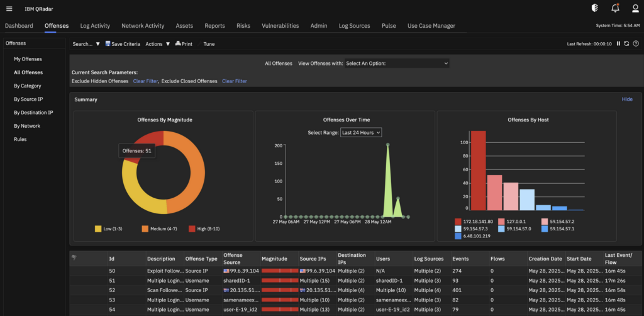
Task: Select All Offenses in the sidebar
Action: point(28,72)
